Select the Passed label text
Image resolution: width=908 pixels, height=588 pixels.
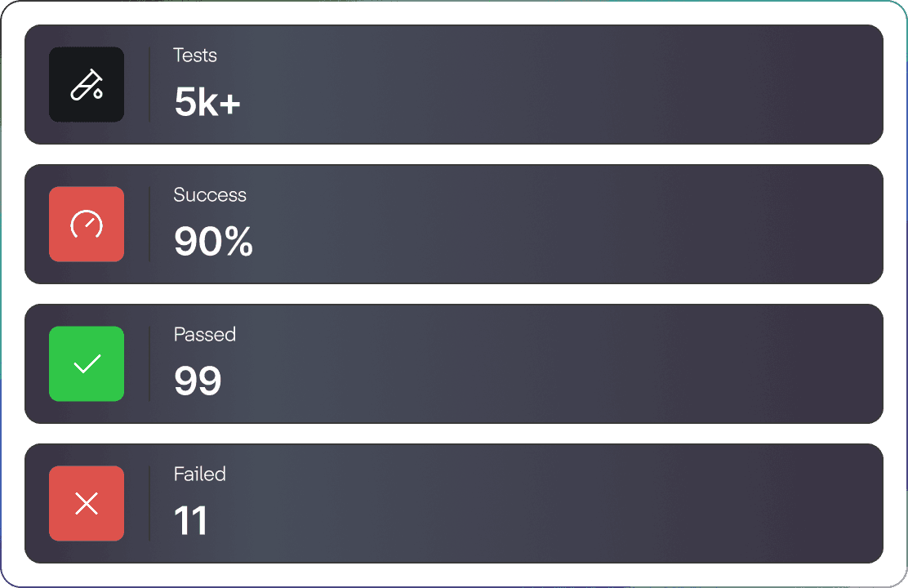pyautogui.click(x=204, y=335)
